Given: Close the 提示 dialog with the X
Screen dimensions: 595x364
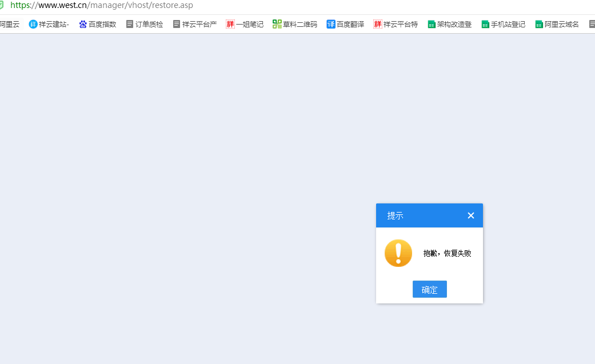Looking at the screenshot, I should (470, 215).
